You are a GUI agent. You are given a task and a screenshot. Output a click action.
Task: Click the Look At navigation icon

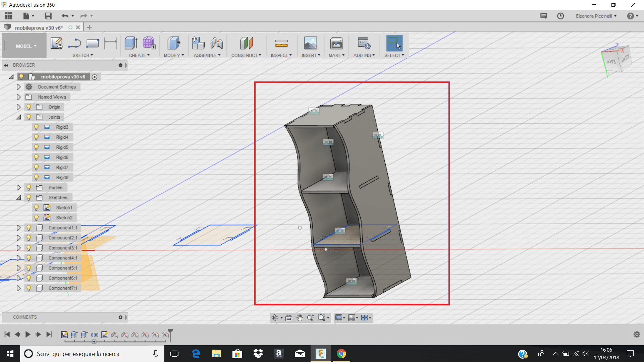click(x=289, y=318)
